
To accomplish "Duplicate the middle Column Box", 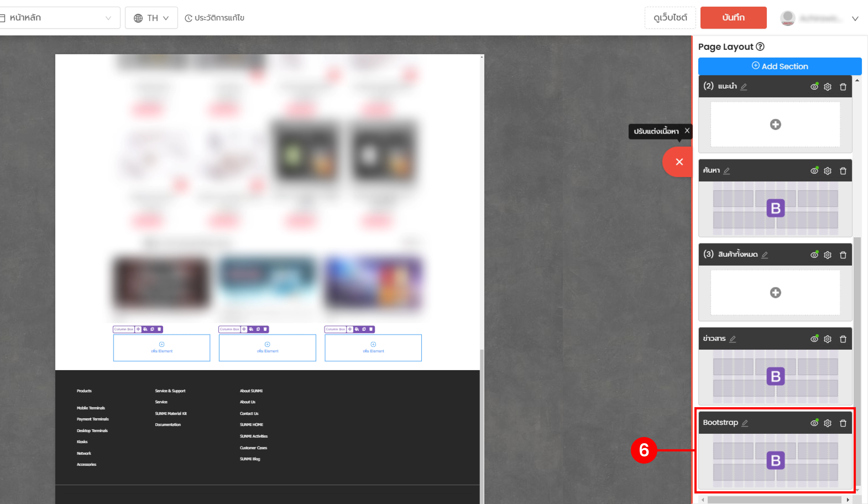I will (258, 329).
